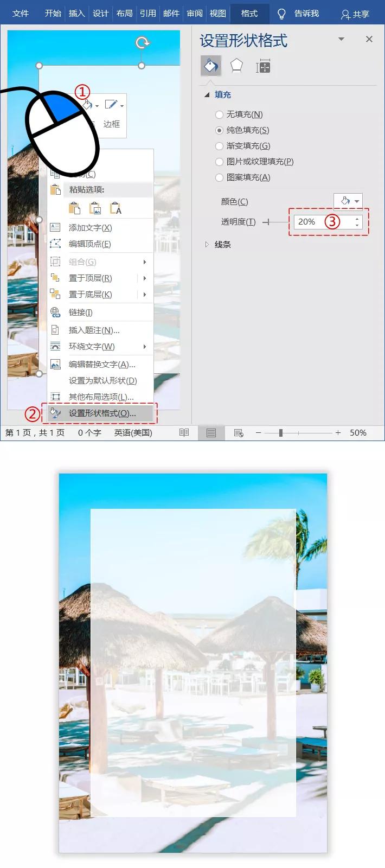Switch to Print Layout view icon
Screen dimensions: 385x868
211,433
